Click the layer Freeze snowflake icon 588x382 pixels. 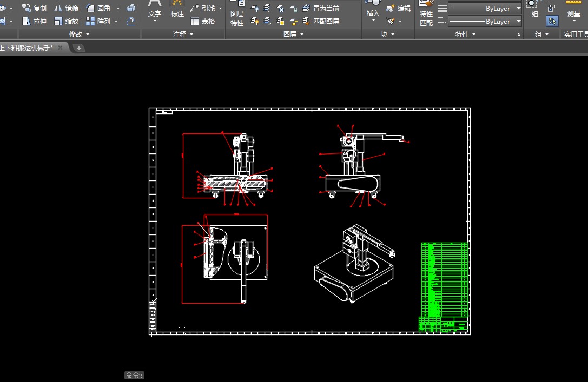pos(281,8)
